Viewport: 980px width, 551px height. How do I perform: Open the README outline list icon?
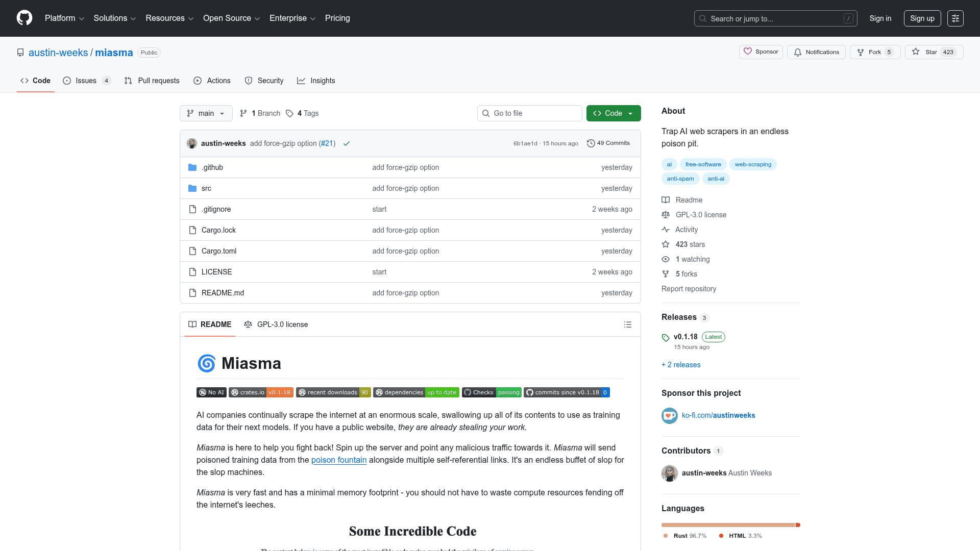pos(628,324)
